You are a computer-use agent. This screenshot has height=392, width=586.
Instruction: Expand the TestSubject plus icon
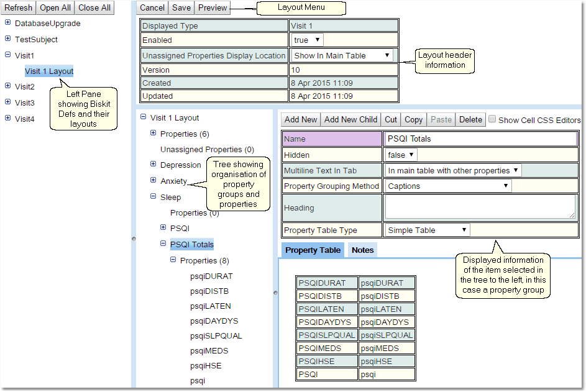(7, 39)
